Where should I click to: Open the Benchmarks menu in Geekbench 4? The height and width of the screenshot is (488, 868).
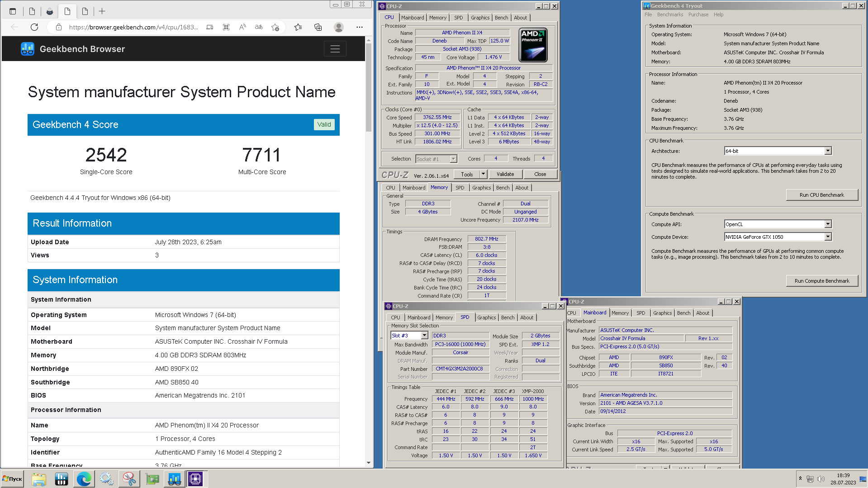670,15
